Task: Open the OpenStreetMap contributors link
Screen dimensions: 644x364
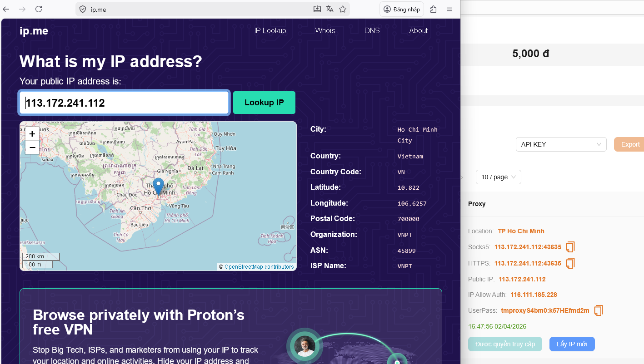Action: click(x=259, y=267)
